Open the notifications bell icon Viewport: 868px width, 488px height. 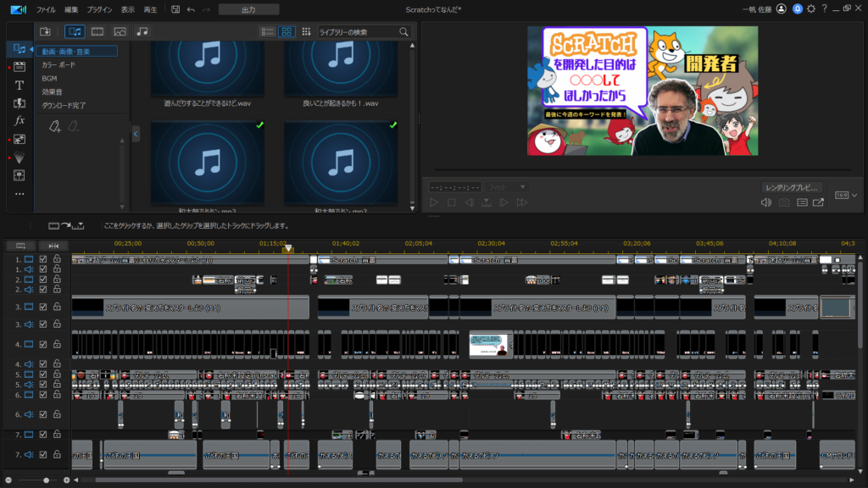point(797,8)
